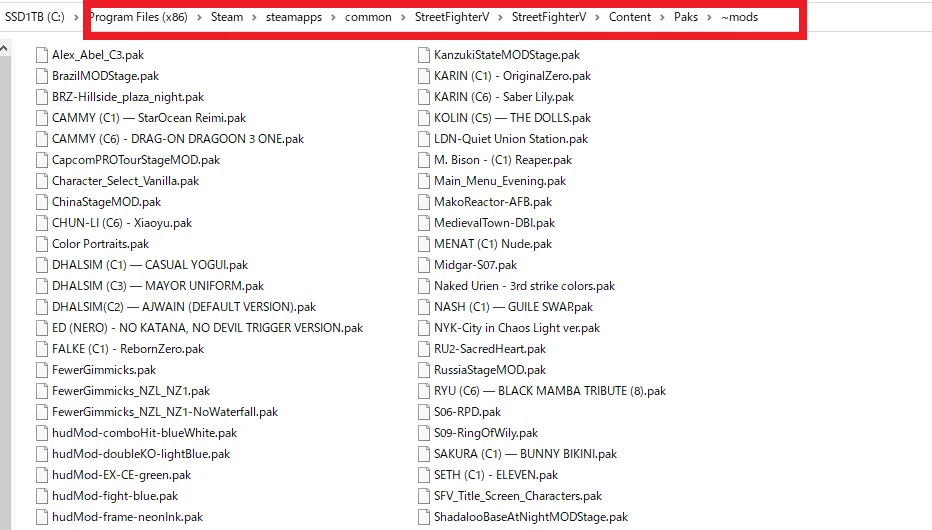Screen dimensions: 932x530
Task: Select FALKE (C1) - RebornZero.pak
Action: coord(119,349)
